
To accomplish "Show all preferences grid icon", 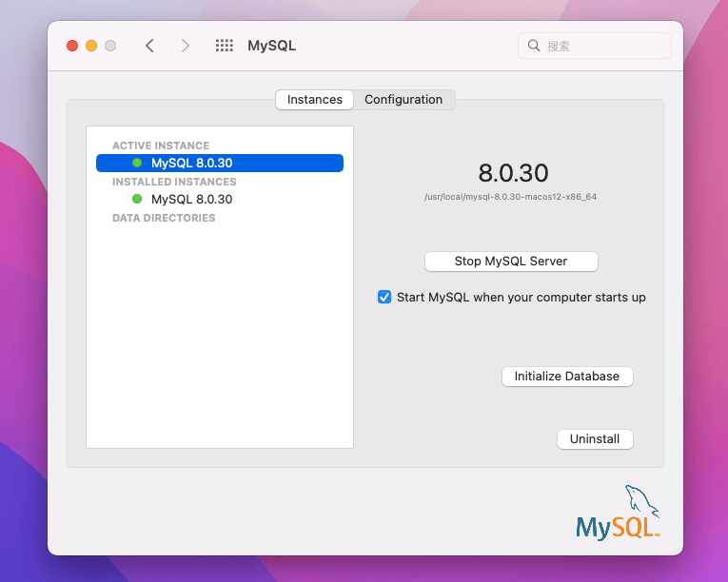I will coord(225,46).
